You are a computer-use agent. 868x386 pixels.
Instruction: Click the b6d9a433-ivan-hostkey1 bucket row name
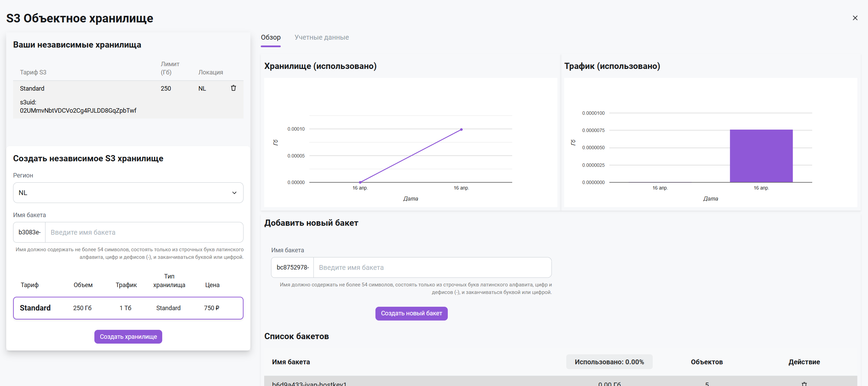(309, 384)
